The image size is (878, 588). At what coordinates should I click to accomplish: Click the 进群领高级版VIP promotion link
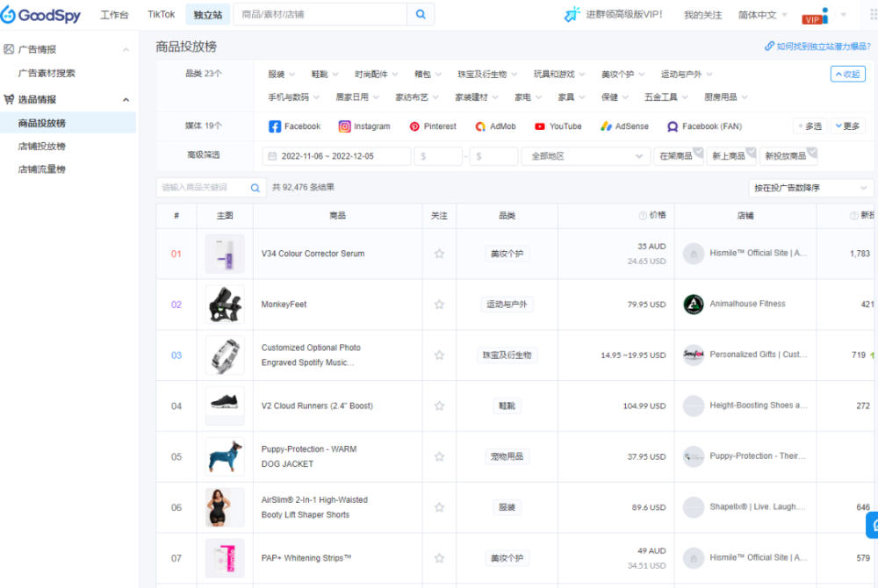[x=615, y=15]
